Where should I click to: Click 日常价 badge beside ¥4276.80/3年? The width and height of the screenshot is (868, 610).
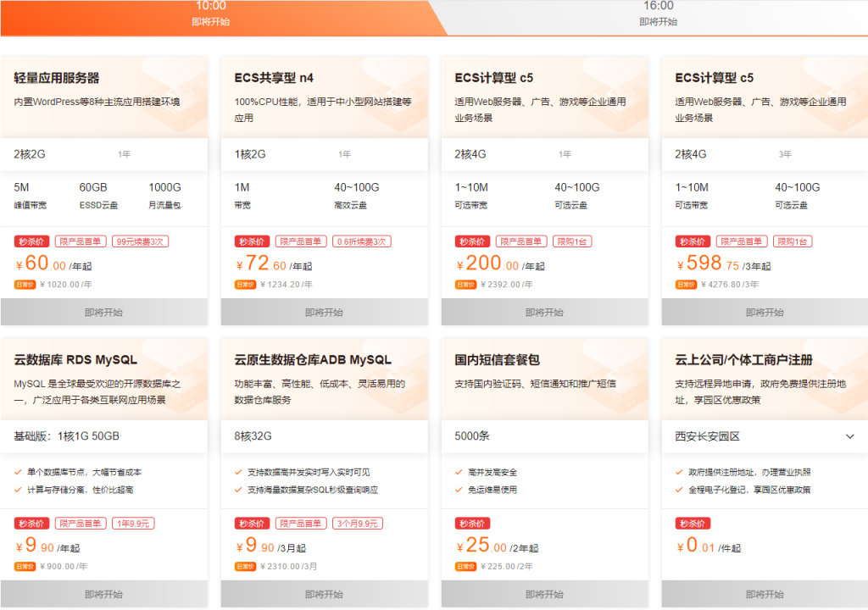pyautogui.click(x=686, y=285)
